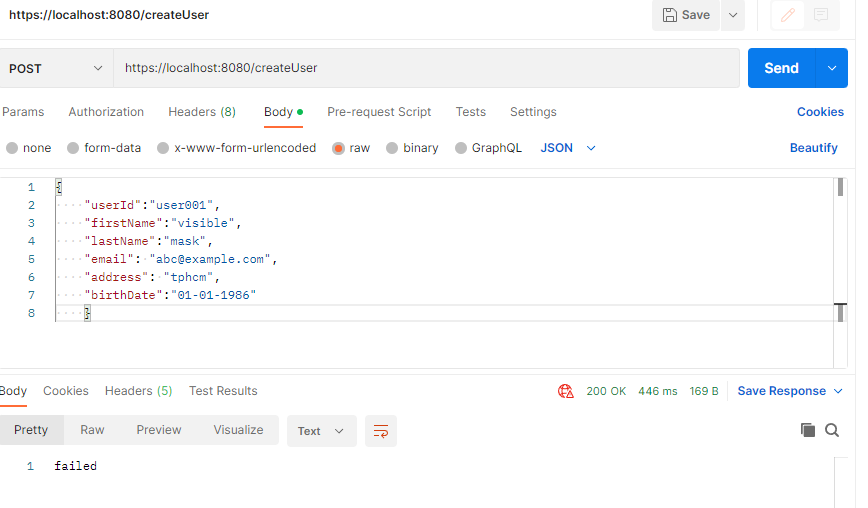Image resolution: width=868 pixels, height=508 pixels.
Task: Click the wrap lines icon in response
Action: [x=381, y=431]
